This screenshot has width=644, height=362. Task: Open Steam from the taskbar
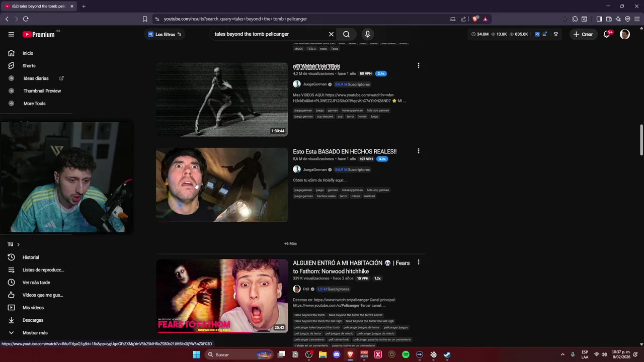pyautogui.click(x=447, y=355)
